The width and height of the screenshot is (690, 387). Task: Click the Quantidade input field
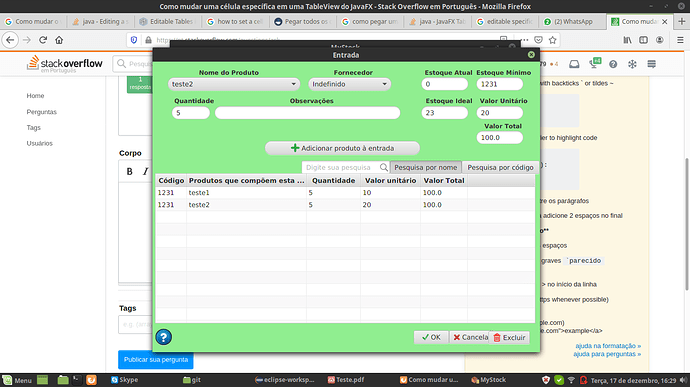pos(191,113)
